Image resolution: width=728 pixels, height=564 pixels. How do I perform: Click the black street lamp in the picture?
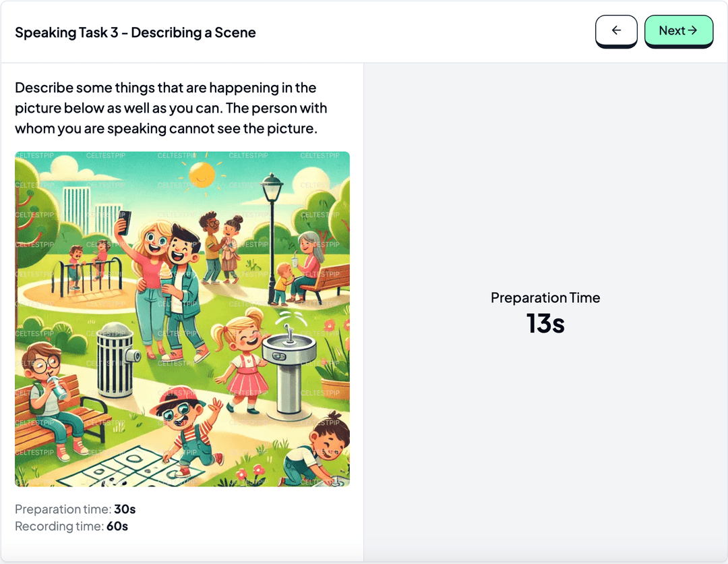(x=272, y=223)
